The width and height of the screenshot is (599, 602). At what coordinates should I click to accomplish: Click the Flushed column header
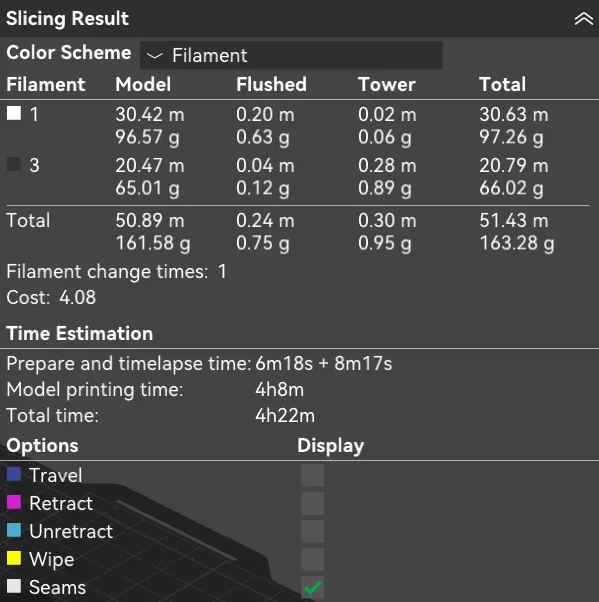pyautogui.click(x=271, y=84)
